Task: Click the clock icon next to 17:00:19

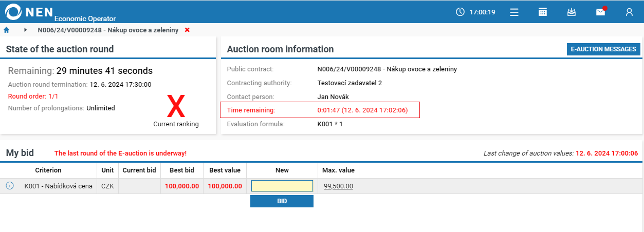Action: [460, 12]
